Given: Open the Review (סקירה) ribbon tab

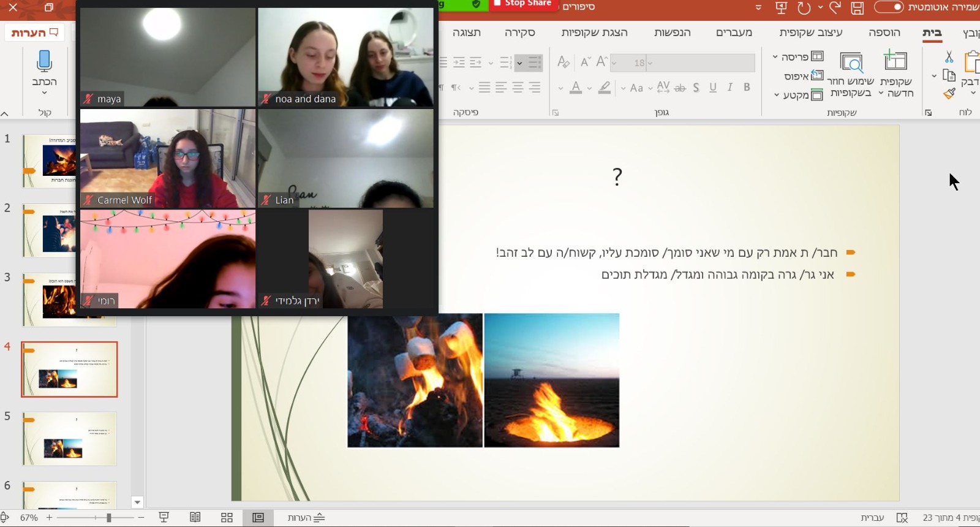Looking at the screenshot, I should click(x=520, y=32).
